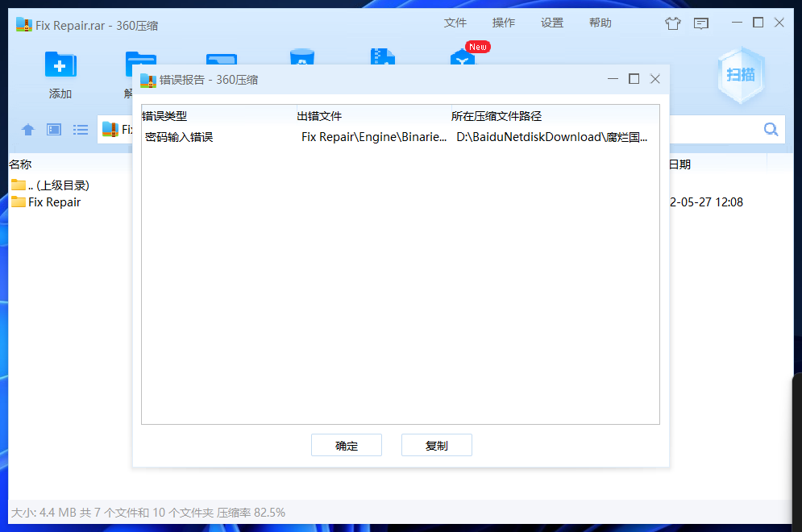Click the compress (zipper) toolbar icon
This screenshot has width=802, height=532.
click(x=381, y=58)
